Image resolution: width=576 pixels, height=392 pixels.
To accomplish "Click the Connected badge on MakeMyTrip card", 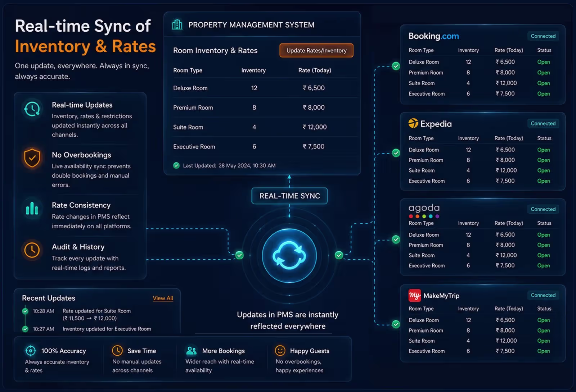I will tap(543, 295).
